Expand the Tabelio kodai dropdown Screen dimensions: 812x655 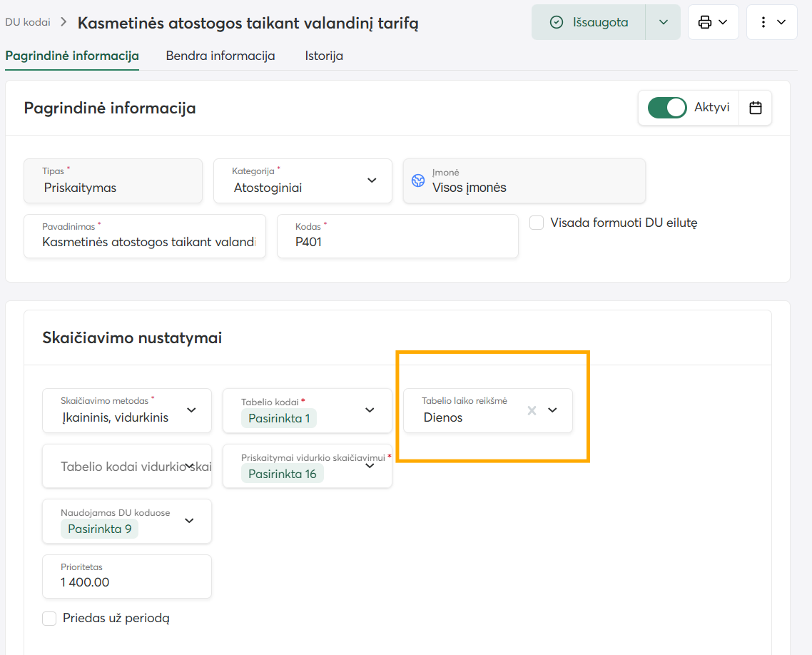tap(370, 410)
